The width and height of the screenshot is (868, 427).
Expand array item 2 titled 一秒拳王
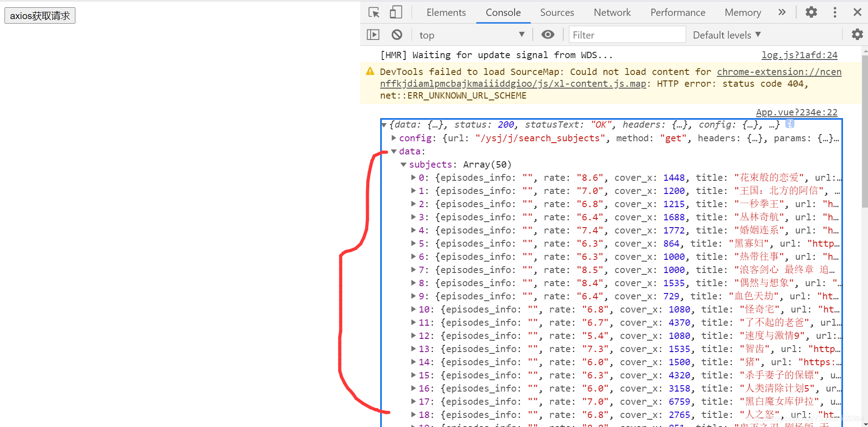pos(413,204)
